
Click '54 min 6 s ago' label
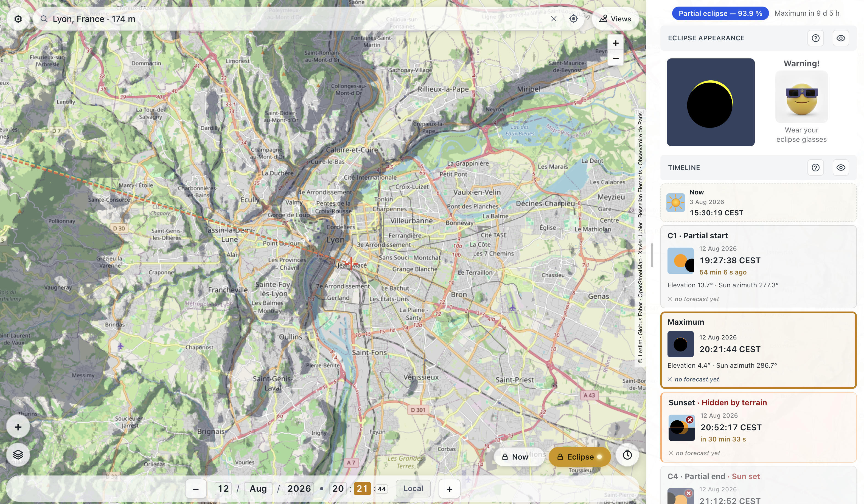tap(723, 272)
